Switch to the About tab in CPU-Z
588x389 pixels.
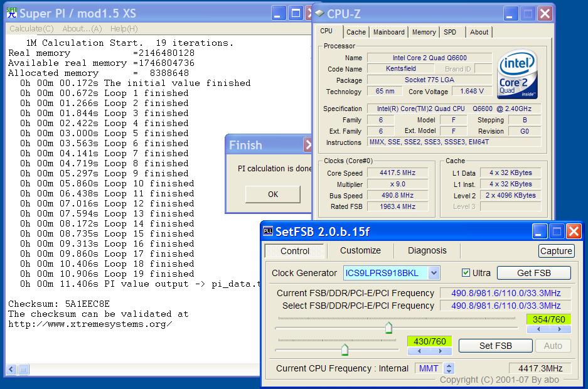tap(479, 32)
